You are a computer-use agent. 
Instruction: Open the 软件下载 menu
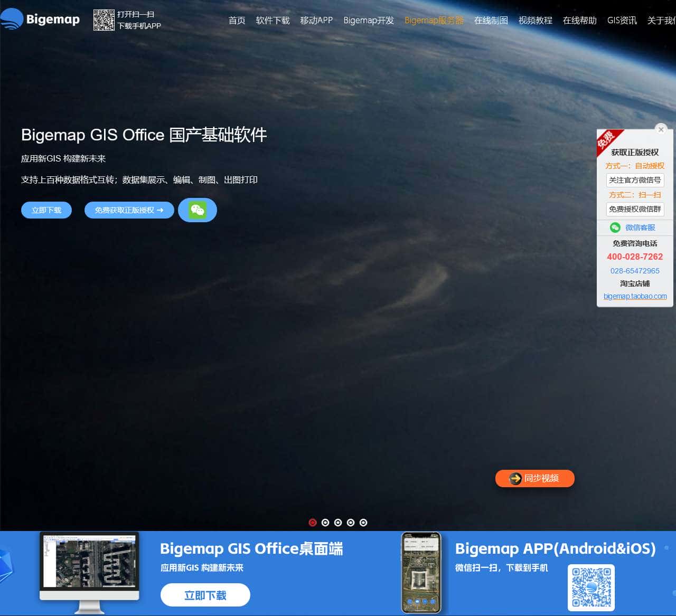[x=273, y=20]
